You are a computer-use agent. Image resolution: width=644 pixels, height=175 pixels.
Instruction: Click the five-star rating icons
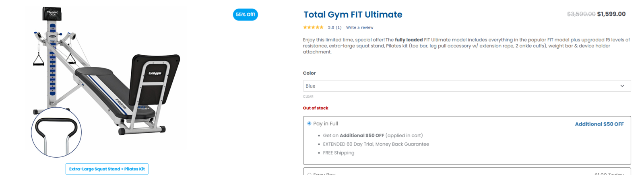[x=313, y=27]
